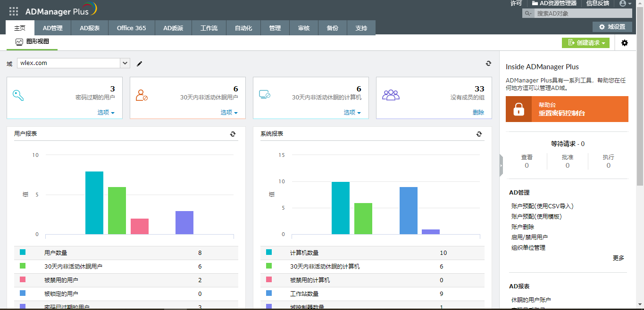The width and height of the screenshot is (644, 310).
Task: Click the teal 用户数量 bar
Action: pyautogui.click(x=94, y=203)
